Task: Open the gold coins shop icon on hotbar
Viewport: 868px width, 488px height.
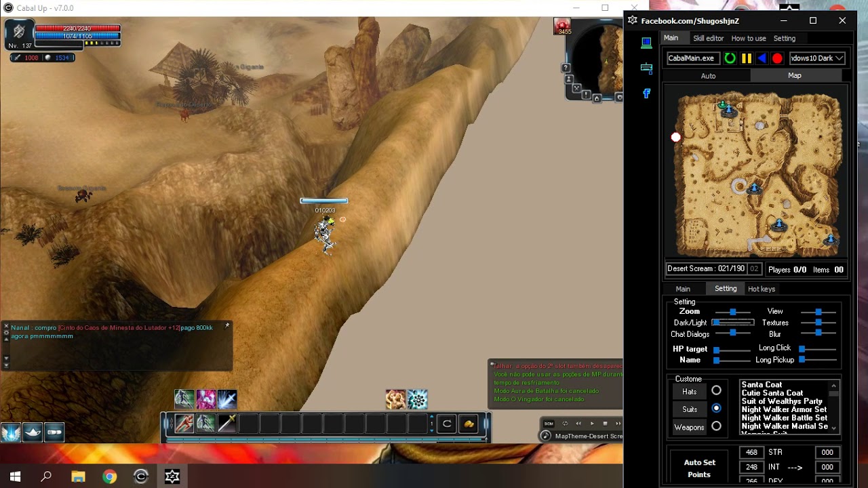Action: pyautogui.click(x=469, y=424)
